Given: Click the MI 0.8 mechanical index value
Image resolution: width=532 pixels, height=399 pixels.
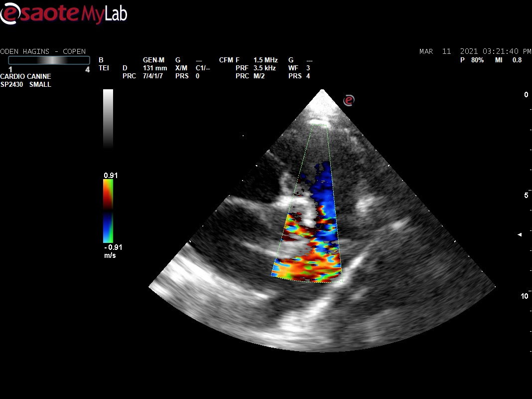Looking at the screenshot, I should (x=513, y=60).
